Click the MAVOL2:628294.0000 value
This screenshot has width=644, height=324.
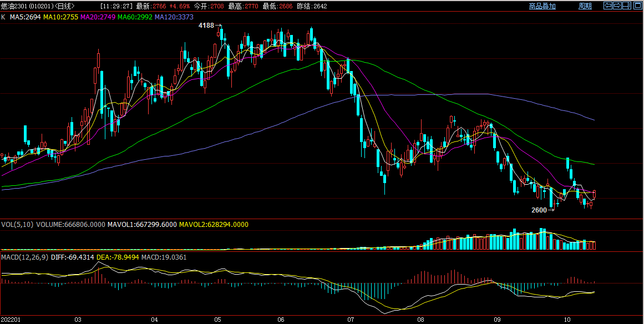[214, 225]
